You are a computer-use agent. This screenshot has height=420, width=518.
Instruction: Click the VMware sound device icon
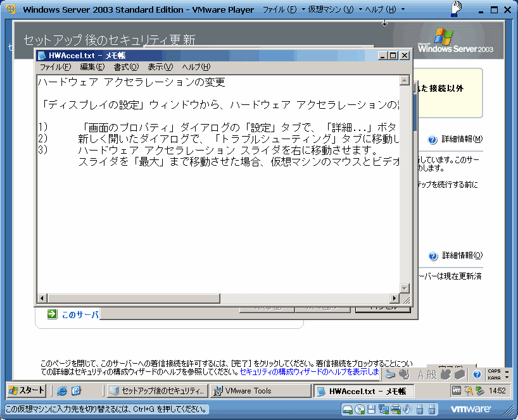pyautogui.click(x=407, y=409)
